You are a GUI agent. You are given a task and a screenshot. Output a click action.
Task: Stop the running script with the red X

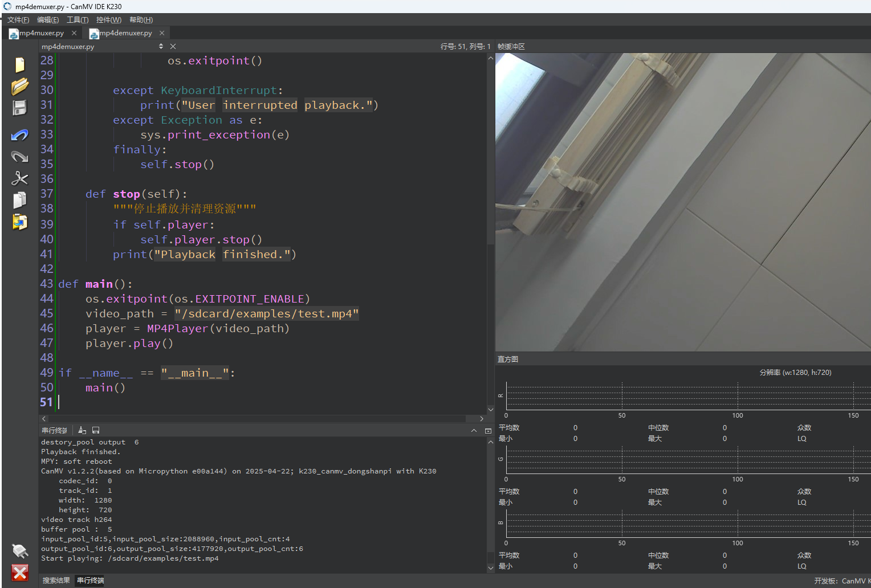[20, 573]
